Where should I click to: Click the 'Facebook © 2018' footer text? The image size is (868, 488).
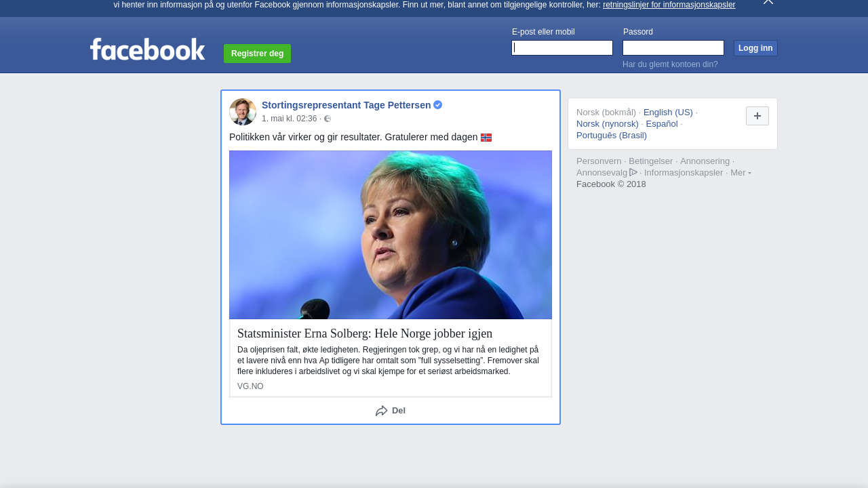611,184
